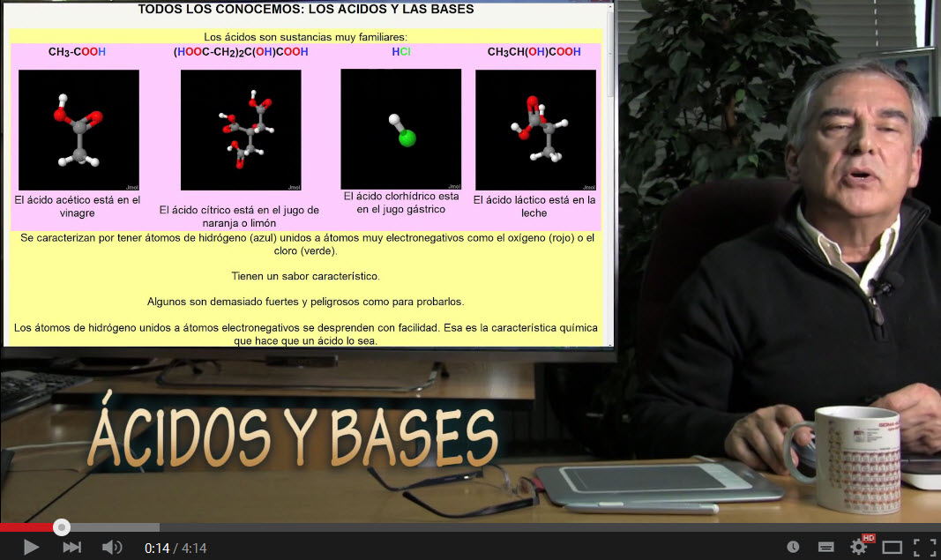Click the CH3CH(OH)COOH formula label

click(x=534, y=52)
